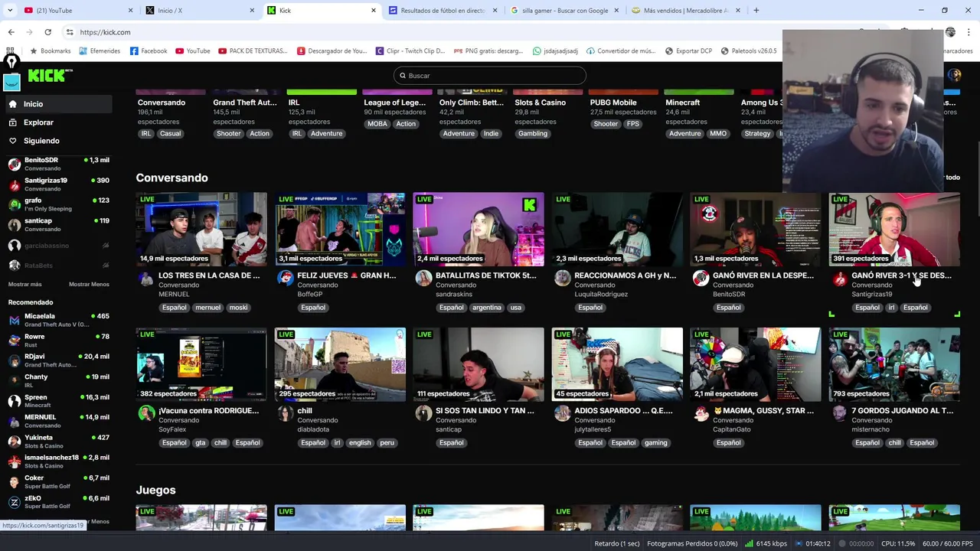The width and height of the screenshot is (980, 551).
Task: Reload the page
Action: [x=47, y=32]
